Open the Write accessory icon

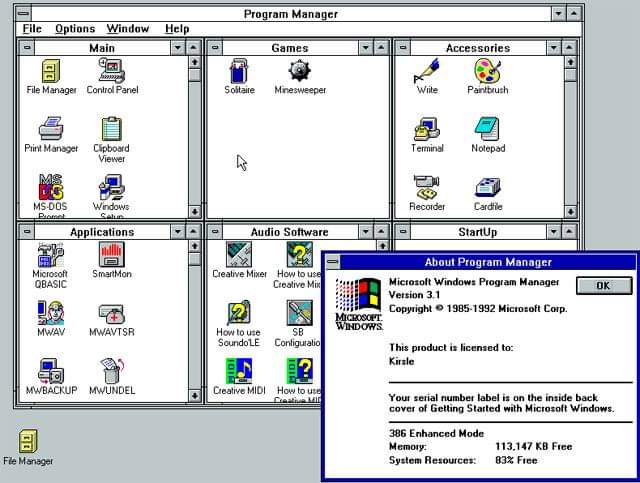(427, 77)
